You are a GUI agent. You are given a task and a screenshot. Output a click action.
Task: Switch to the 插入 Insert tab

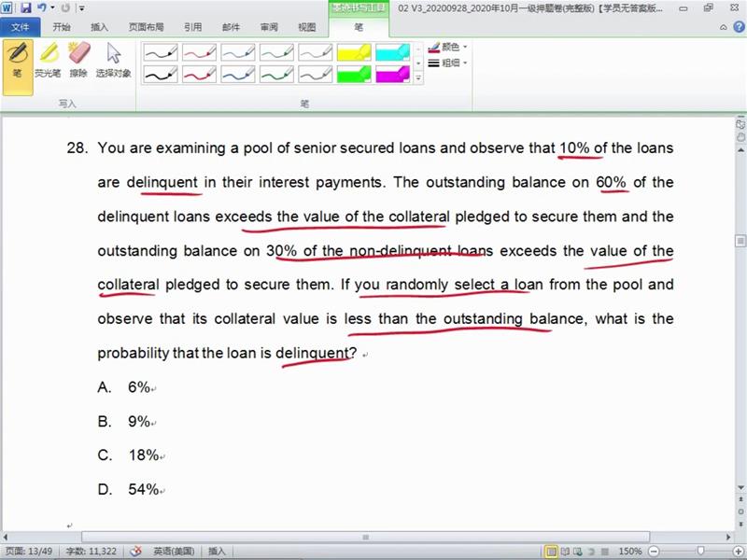click(x=99, y=27)
